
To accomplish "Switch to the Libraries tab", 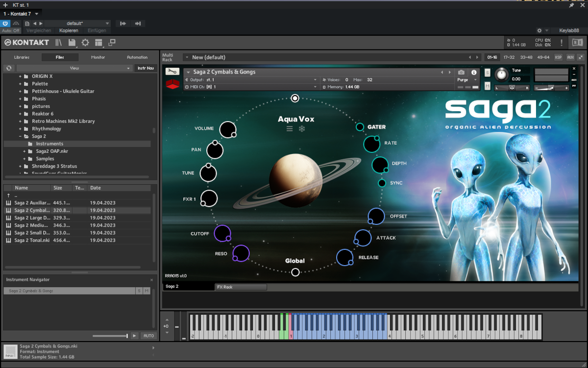I will pos(22,57).
